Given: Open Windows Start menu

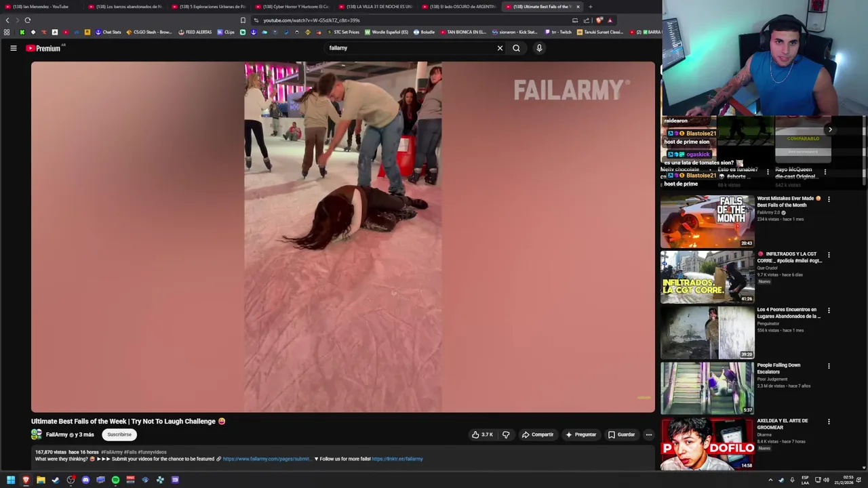Looking at the screenshot, I should (x=11, y=480).
